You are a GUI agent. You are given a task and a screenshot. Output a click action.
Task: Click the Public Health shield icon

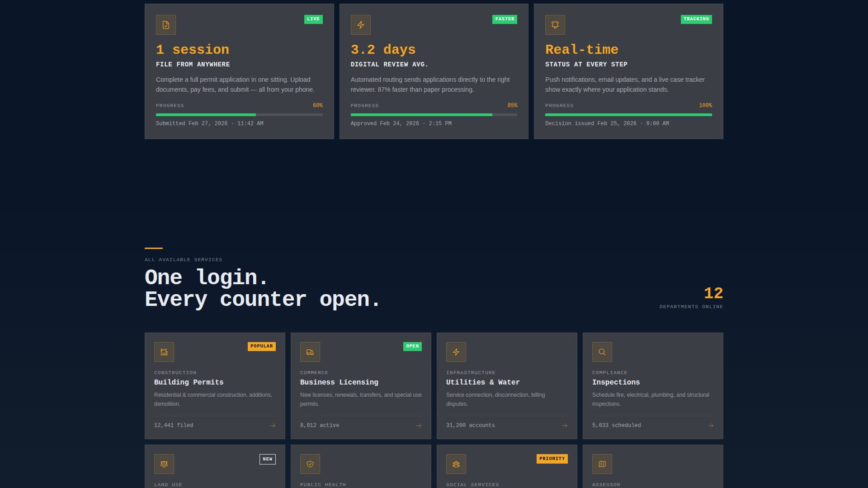click(x=310, y=464)
